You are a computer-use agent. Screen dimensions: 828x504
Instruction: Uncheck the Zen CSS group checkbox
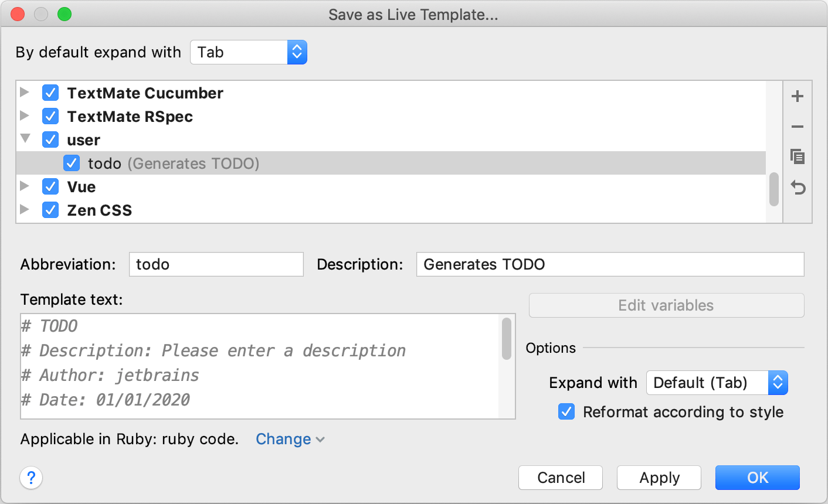pos(50,210)
